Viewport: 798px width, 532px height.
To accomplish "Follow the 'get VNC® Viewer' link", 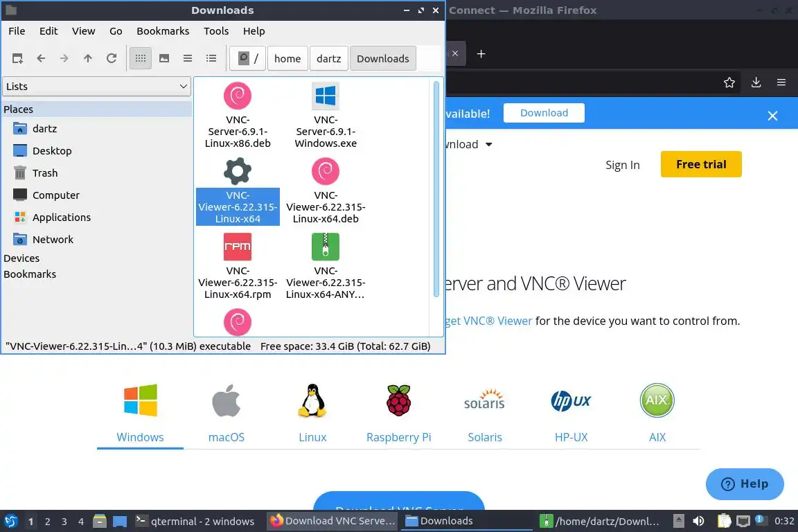I will point(488,321).
